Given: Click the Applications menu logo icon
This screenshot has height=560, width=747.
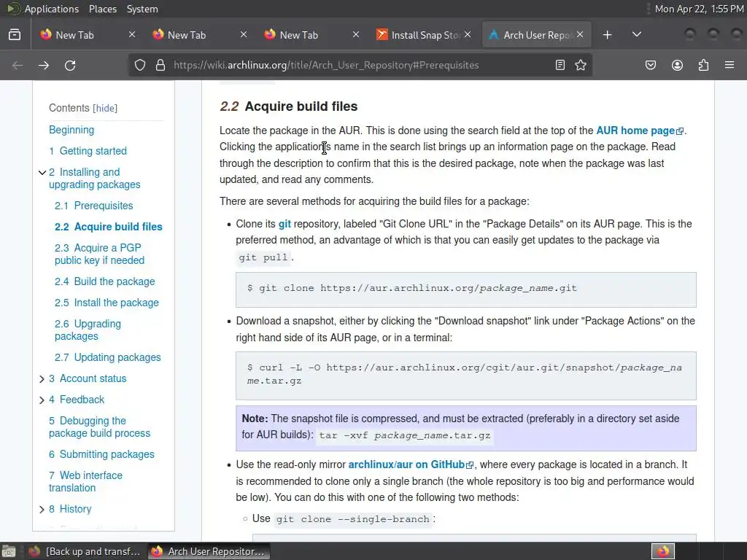Looking at the screenshot, I should tap(13, 9).
